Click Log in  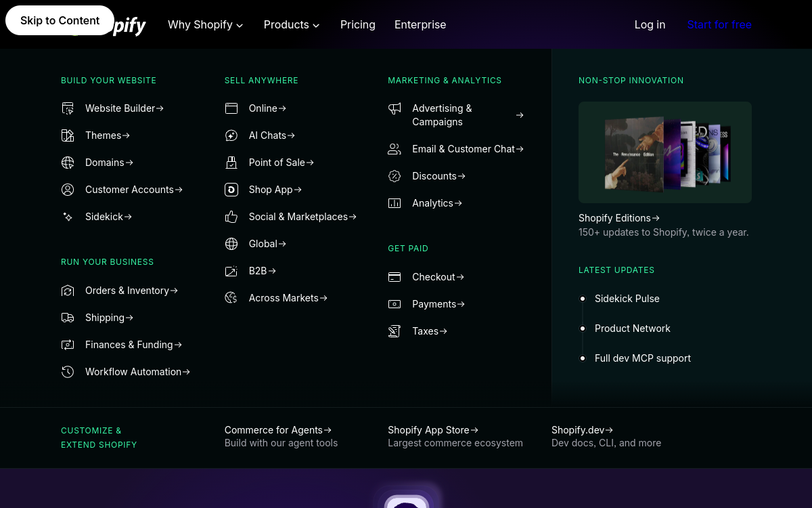point(650,24)
